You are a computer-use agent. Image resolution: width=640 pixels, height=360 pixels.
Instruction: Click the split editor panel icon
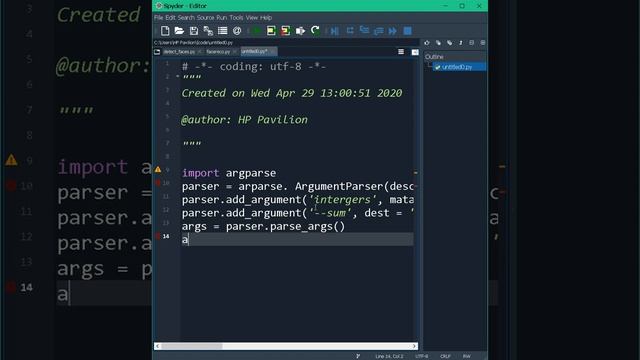click(415, 52)
